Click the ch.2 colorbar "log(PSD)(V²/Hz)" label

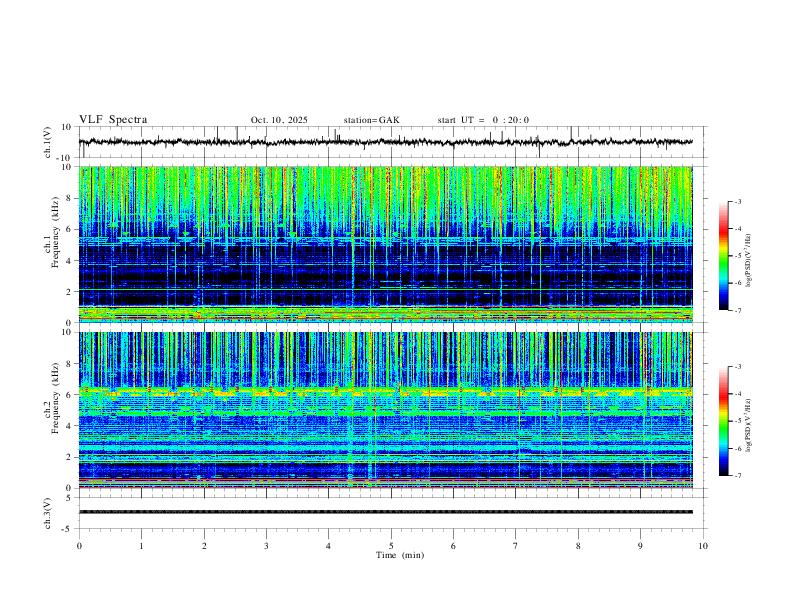coord(748,426)
